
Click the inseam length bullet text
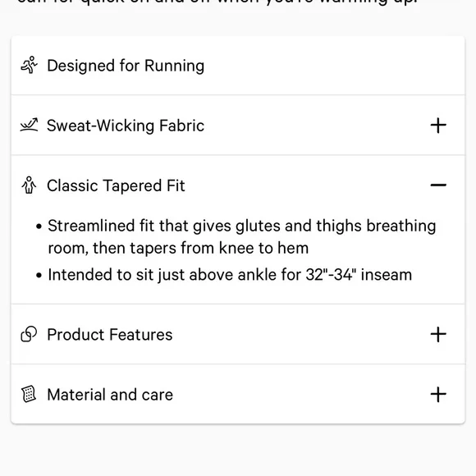point(230,275)
